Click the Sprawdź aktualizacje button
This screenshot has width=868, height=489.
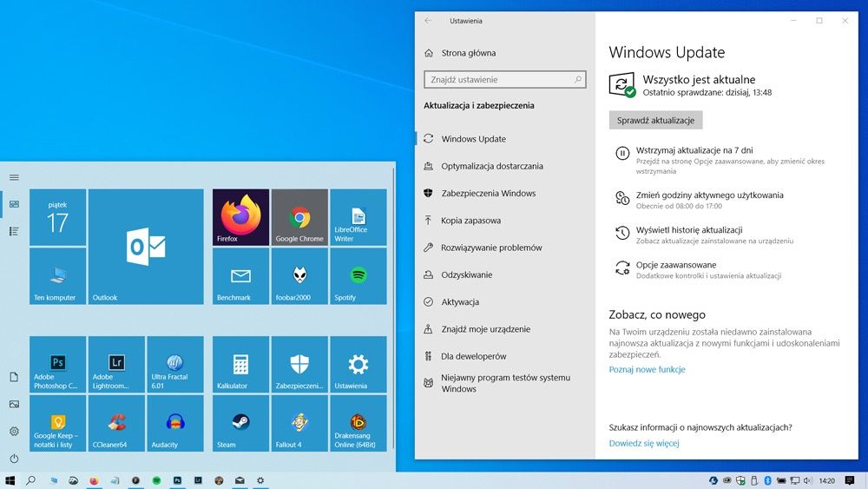click(655, 120)
